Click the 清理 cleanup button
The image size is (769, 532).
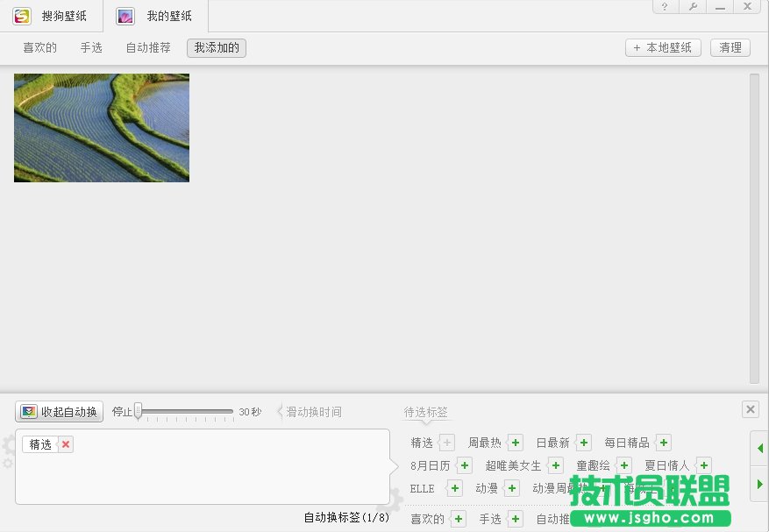(730, 47)
